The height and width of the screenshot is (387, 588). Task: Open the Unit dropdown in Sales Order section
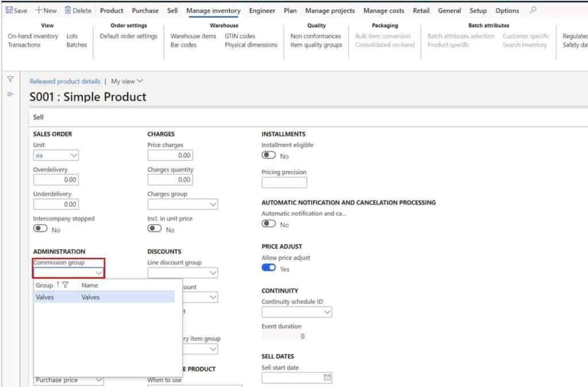(75, 155)
